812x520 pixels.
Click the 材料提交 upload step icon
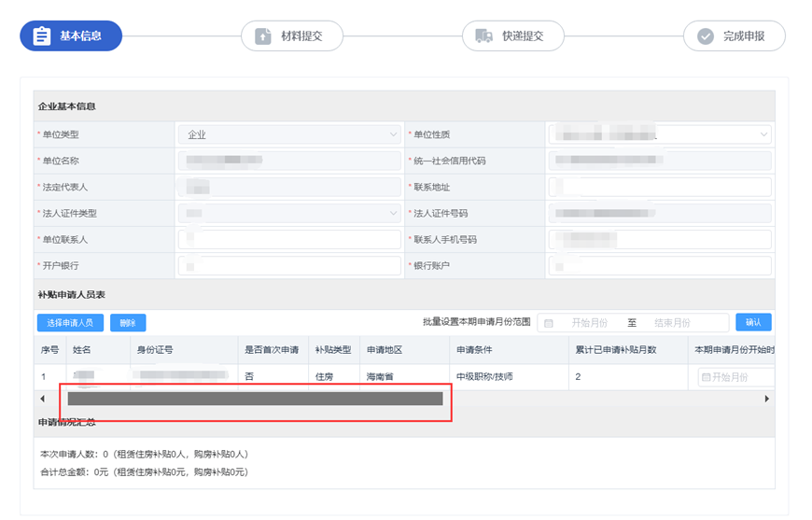click(x=262, y=36)
